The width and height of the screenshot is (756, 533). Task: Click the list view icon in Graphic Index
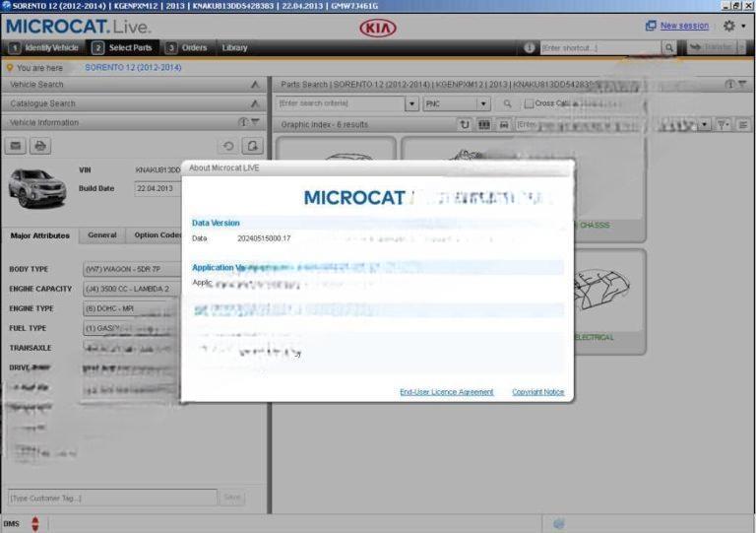pyautogui.click(x=743, y=125)
